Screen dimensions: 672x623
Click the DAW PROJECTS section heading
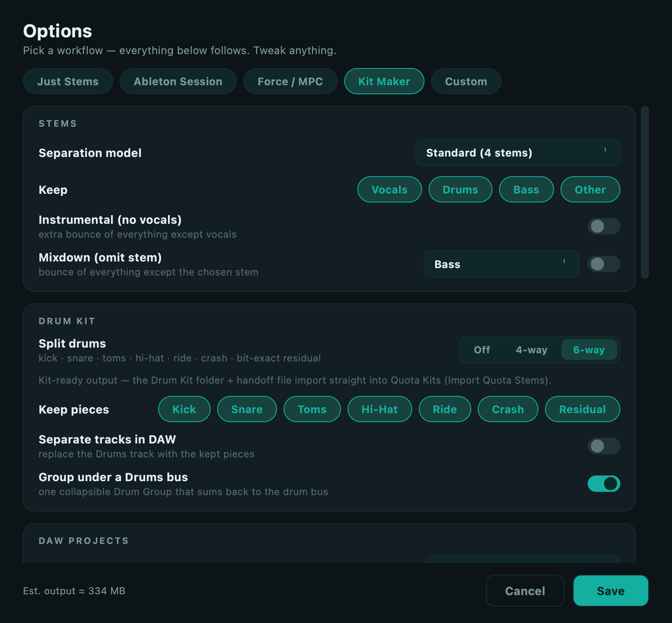coord(84,541)
